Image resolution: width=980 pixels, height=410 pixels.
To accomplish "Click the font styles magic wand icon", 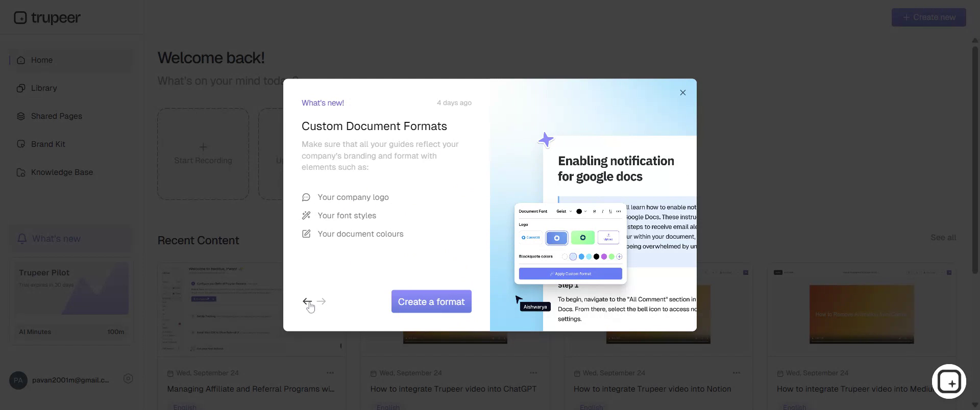I will pyautogui.click(x=306, y=216).
